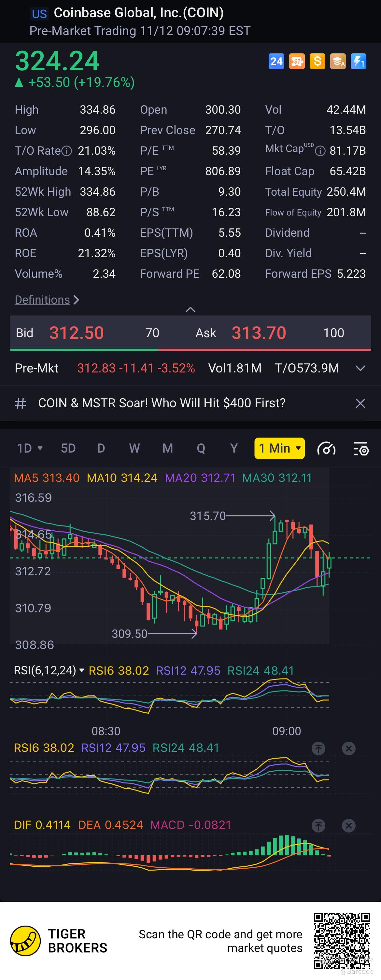Screen dimensions: 381x980
Task: Move the RSI indicator panel to top
Action: point(318,748)
